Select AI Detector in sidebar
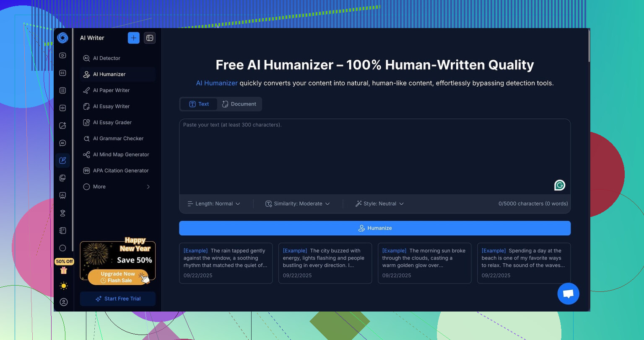 pos(106,58)
